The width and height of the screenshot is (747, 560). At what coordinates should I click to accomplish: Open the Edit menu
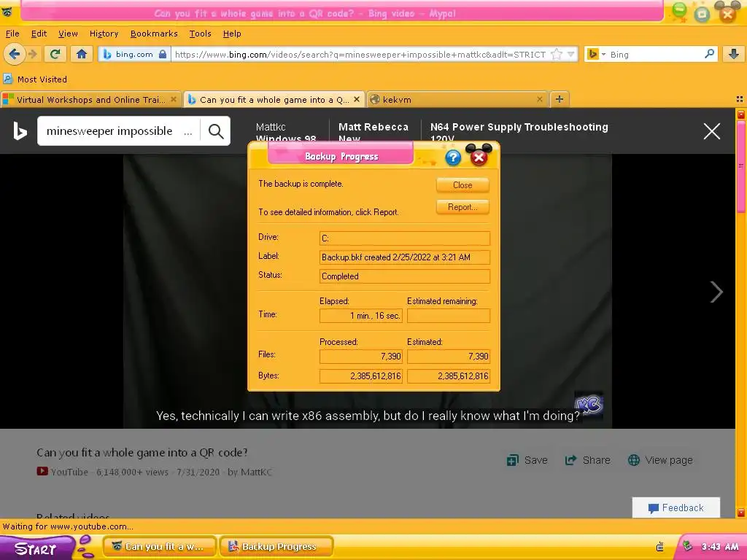(x=39, y=34)
